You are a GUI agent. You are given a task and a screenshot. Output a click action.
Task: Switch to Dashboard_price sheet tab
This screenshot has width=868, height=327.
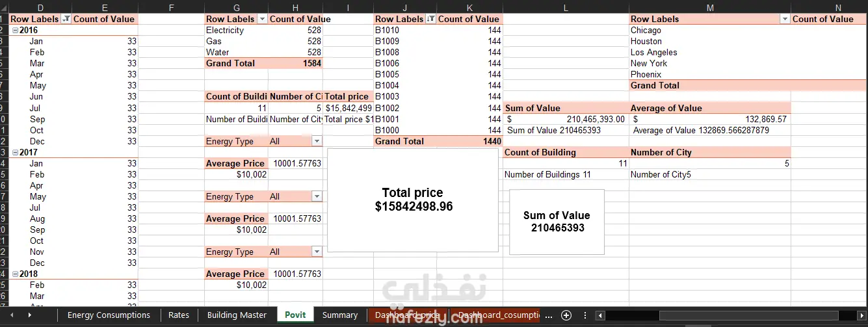[x=407, y=315]
